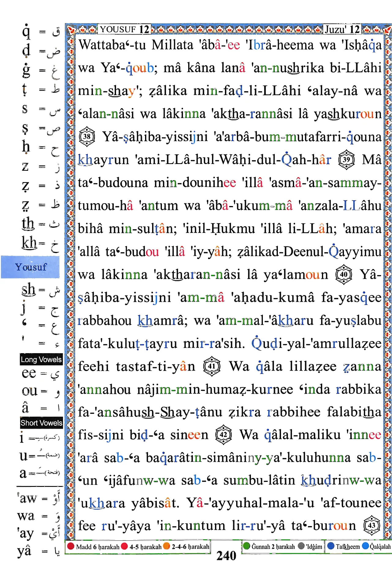
Task: Click the dark blue Tafkheem dot
Action: (x=330, y=546)
